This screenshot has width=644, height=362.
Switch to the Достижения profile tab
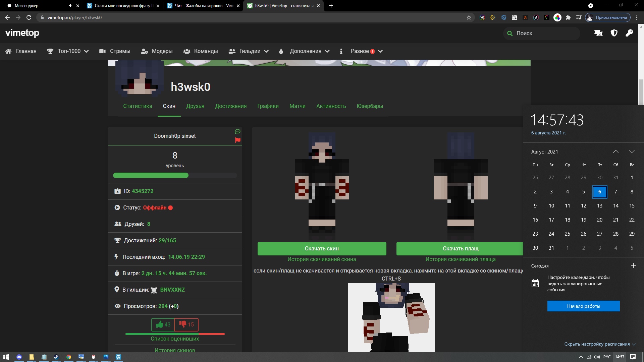(x=231, y=106)
